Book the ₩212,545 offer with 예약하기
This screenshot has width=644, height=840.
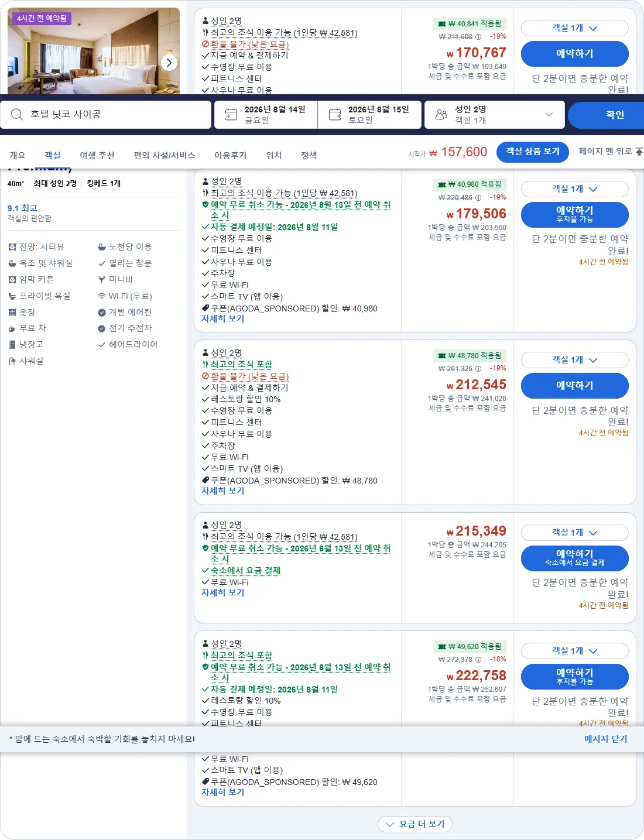575,386
